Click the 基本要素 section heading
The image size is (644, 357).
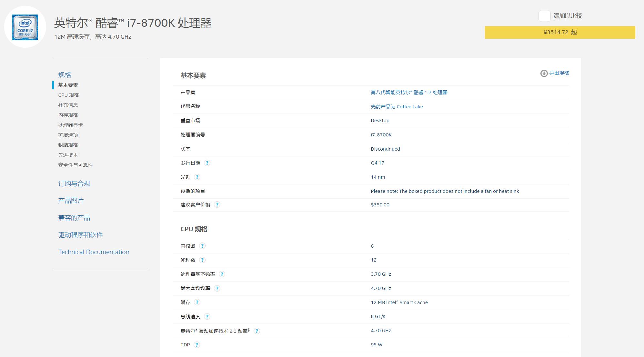tap(193, 75)
